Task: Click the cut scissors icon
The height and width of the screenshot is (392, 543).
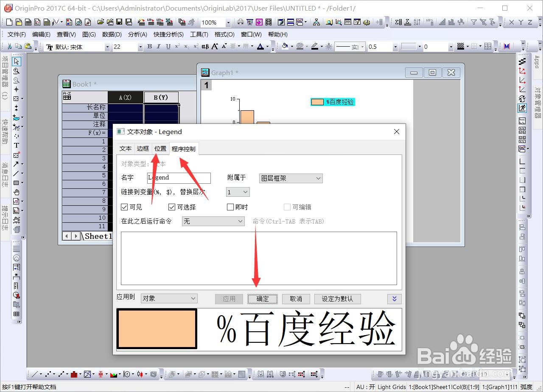Action: pos(9,47)
